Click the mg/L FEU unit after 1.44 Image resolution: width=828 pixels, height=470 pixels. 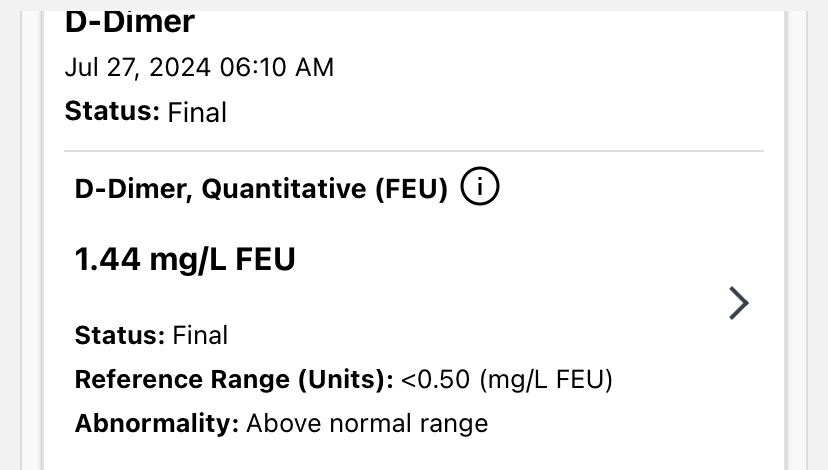coord(222,260)
